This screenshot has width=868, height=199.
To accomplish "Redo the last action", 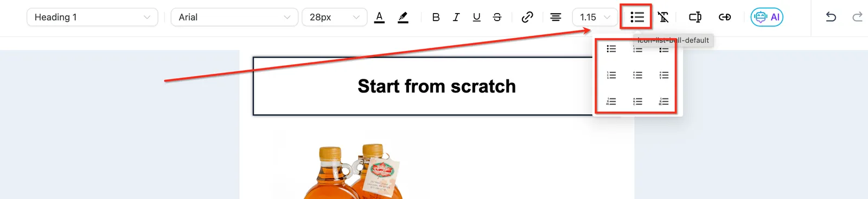I will [857, 17].
